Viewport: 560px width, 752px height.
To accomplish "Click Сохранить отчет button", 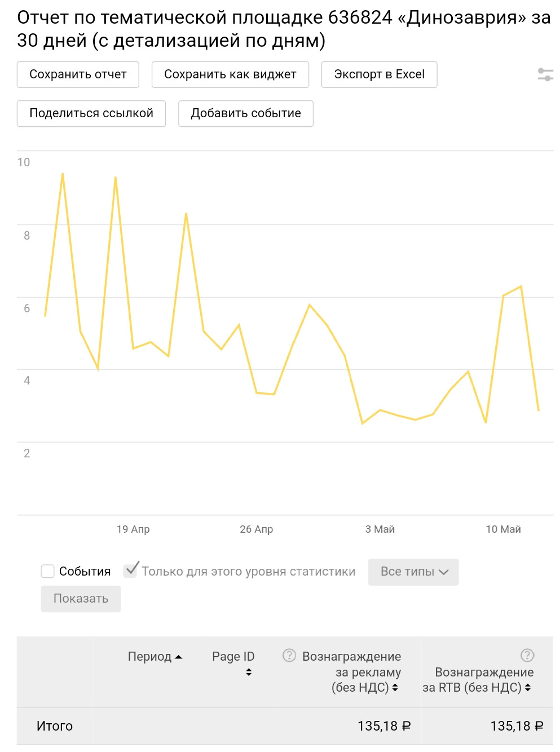I will pos(78,74).
